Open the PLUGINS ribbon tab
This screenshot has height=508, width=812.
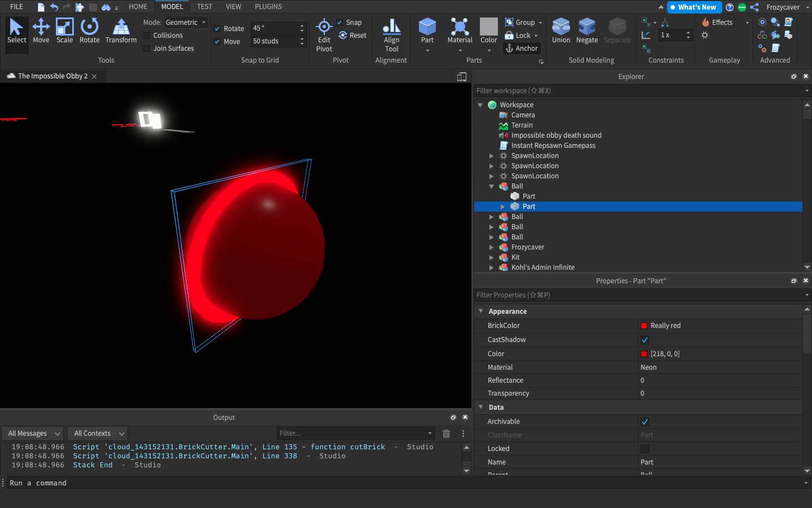268,7
